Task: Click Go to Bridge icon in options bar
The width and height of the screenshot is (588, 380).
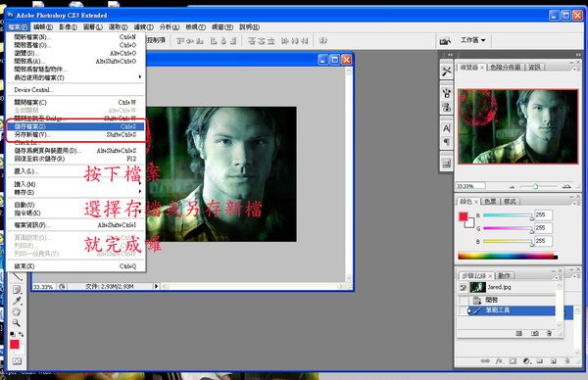Action: pos(445,40)
